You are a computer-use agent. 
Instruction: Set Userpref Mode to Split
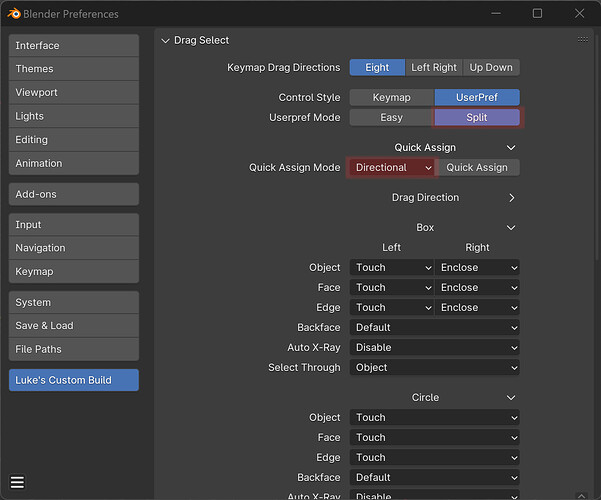click(x=477, y=117)
